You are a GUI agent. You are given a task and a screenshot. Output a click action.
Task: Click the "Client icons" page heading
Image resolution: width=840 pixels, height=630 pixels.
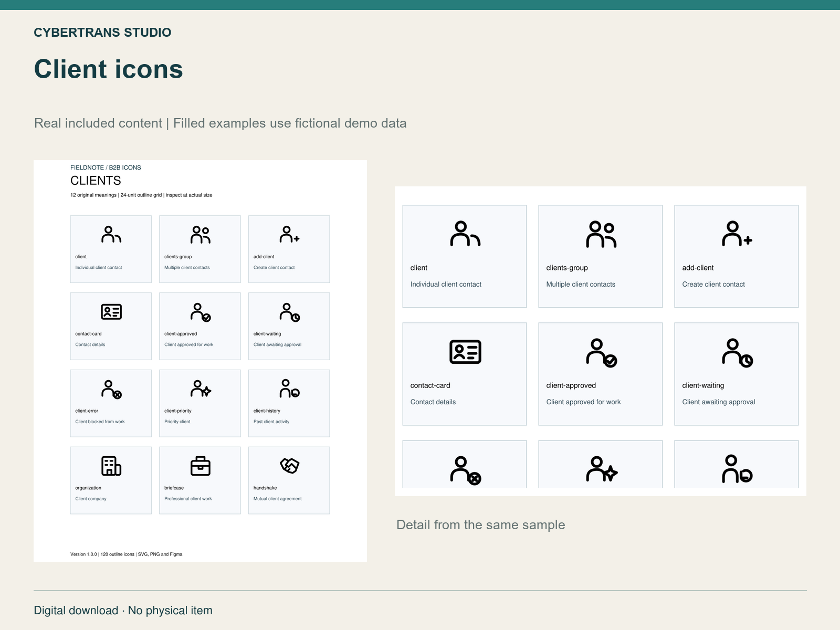(109, 69)
